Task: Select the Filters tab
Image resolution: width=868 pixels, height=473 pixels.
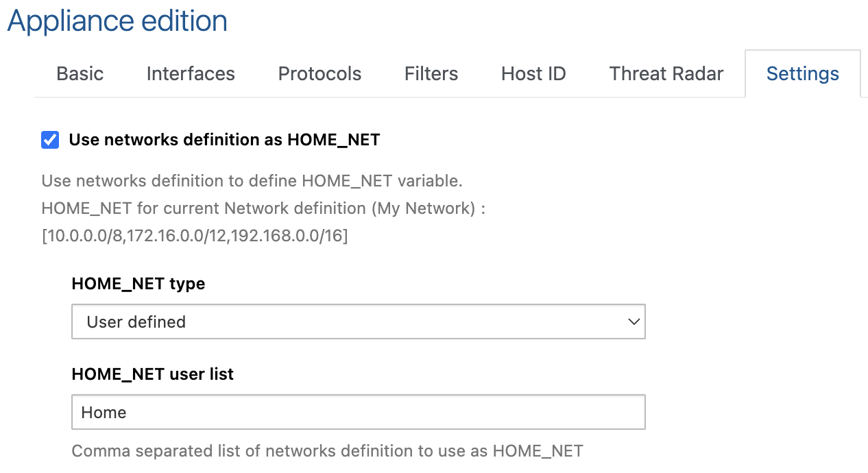Action: [431, 74]
